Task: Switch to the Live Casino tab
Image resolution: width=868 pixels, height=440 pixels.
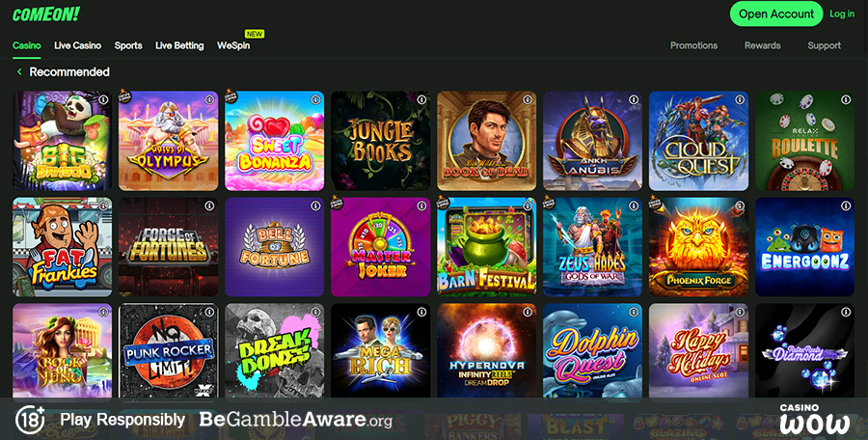Action: coord(77,45)
